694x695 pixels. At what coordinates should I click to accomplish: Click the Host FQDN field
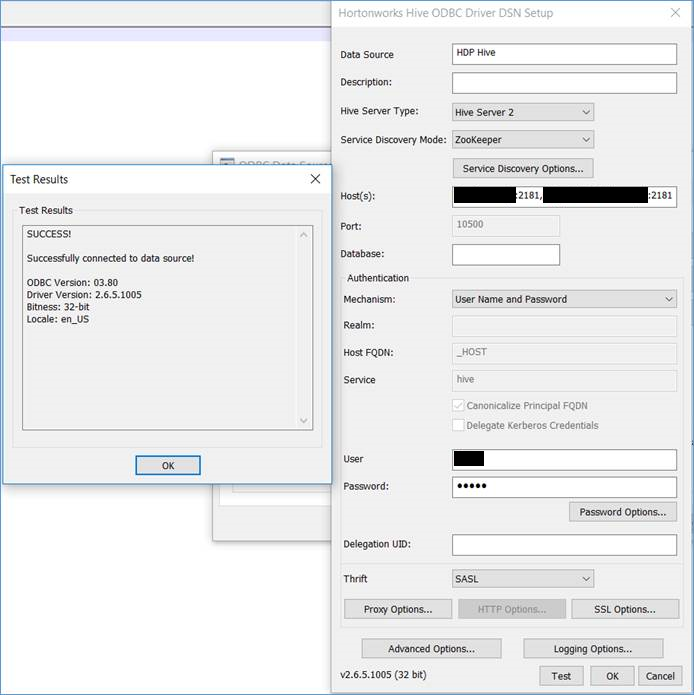point(564,353)
